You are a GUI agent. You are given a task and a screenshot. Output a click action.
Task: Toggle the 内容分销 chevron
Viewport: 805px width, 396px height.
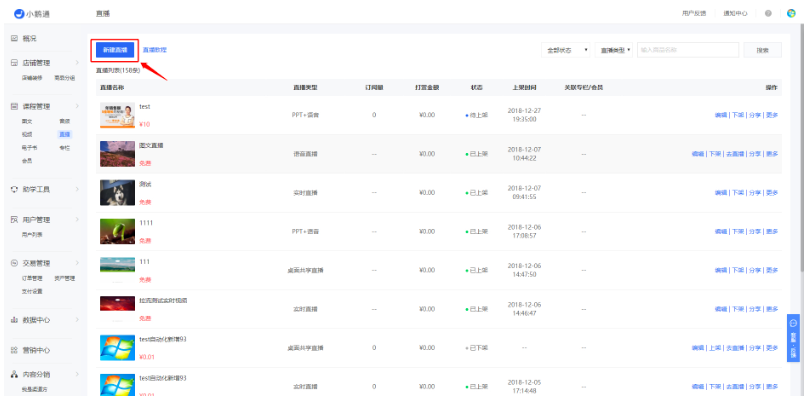78,374
